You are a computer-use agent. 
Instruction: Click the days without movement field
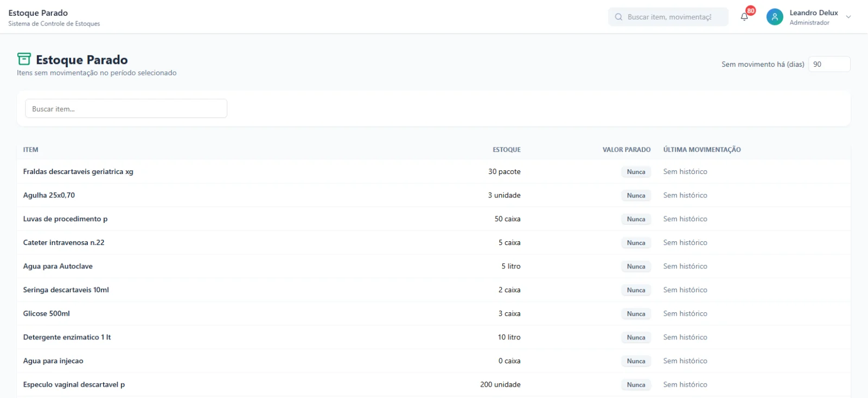click(x=829, y=64)
